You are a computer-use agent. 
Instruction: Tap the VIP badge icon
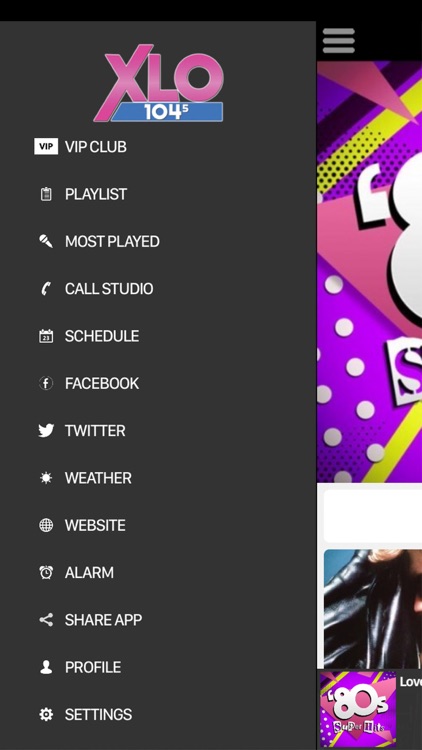tap(46, 146)
